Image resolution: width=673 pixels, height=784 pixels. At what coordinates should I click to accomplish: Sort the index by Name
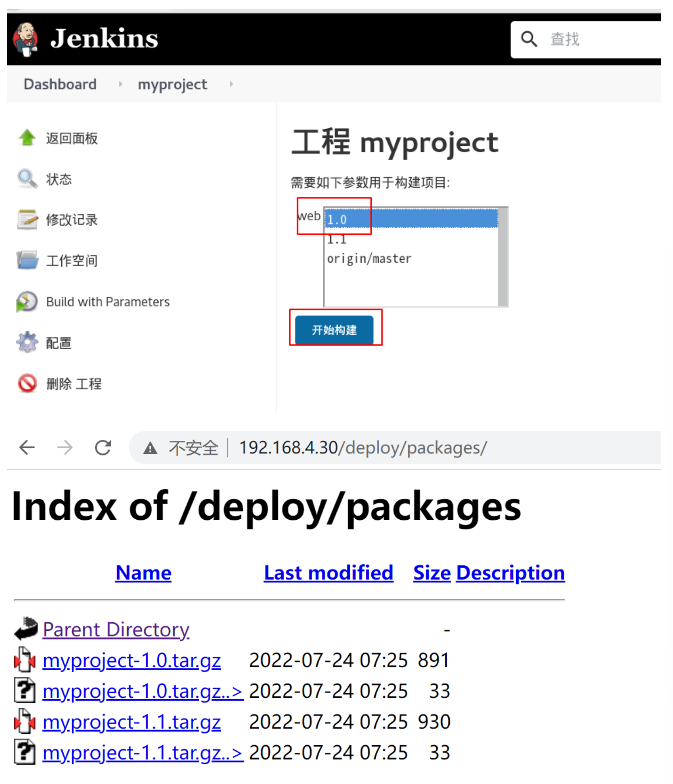[x=143, y=573]
